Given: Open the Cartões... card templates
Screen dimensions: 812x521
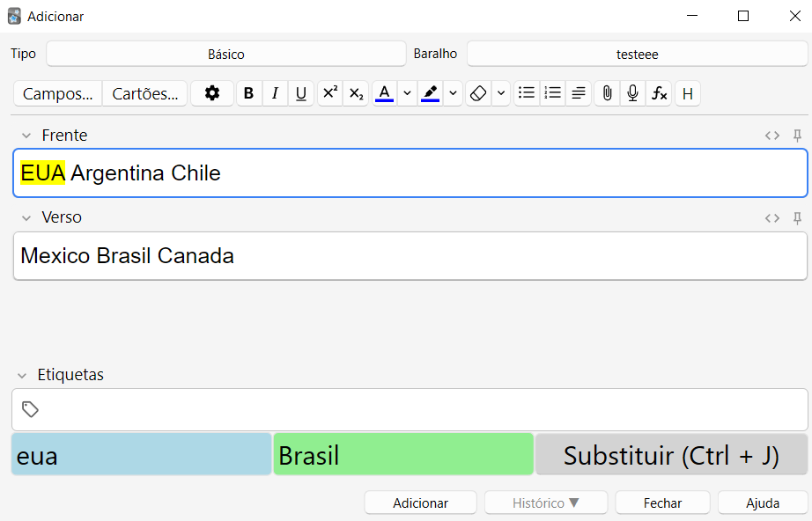Looking at the screenshot, I should pos(145,93).
